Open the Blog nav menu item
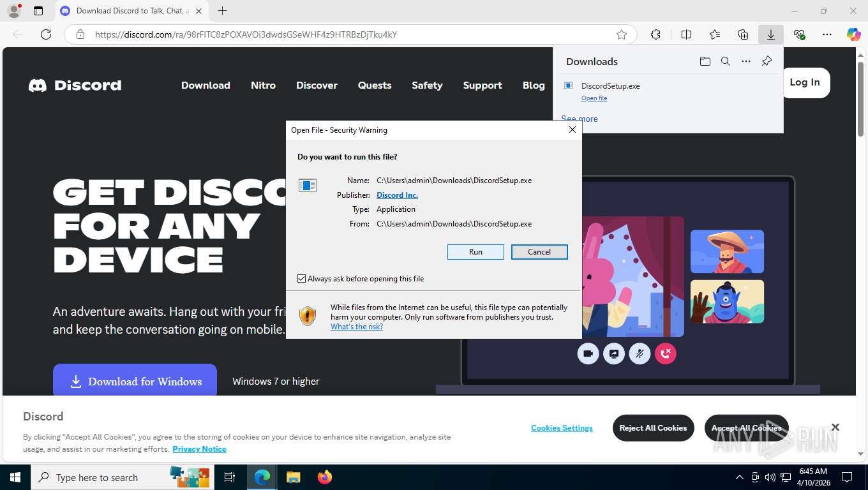Screen dimensions: 868x490 coord(534,85)
